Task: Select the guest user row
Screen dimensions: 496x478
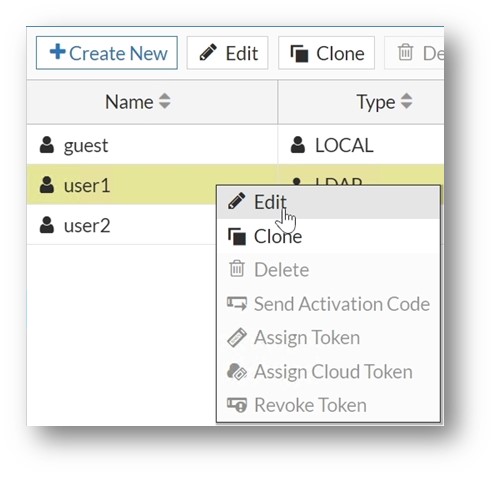Action: point(235,145)
